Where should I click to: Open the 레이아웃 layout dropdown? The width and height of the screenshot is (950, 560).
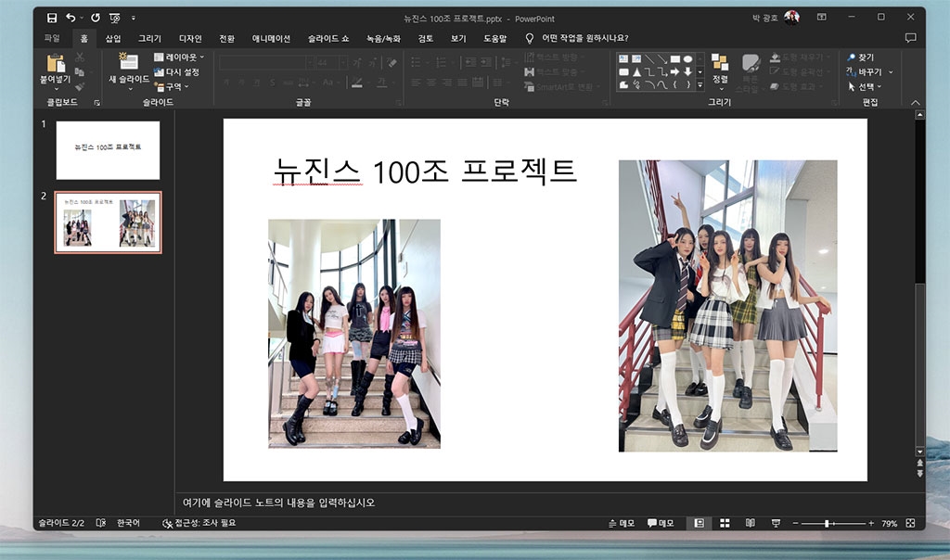coord(179,57)
